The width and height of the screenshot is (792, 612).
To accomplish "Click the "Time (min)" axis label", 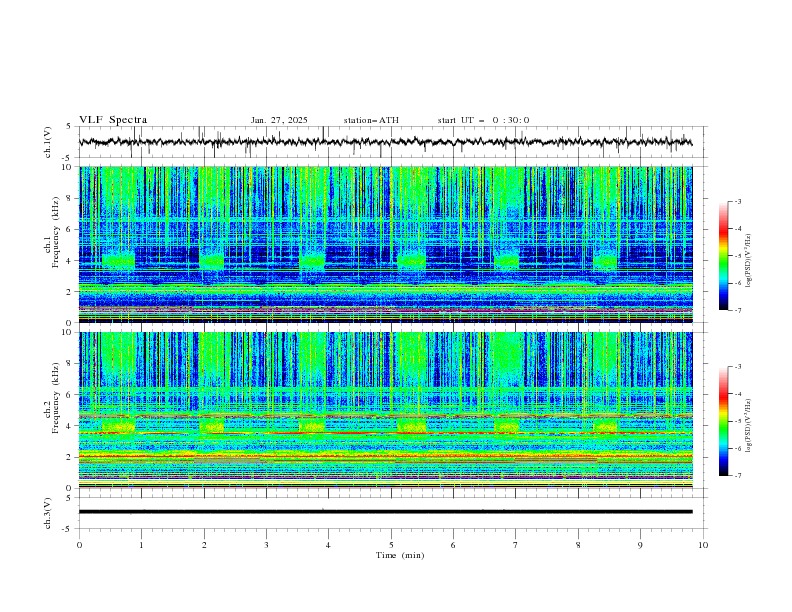I will tap(400, 555).
